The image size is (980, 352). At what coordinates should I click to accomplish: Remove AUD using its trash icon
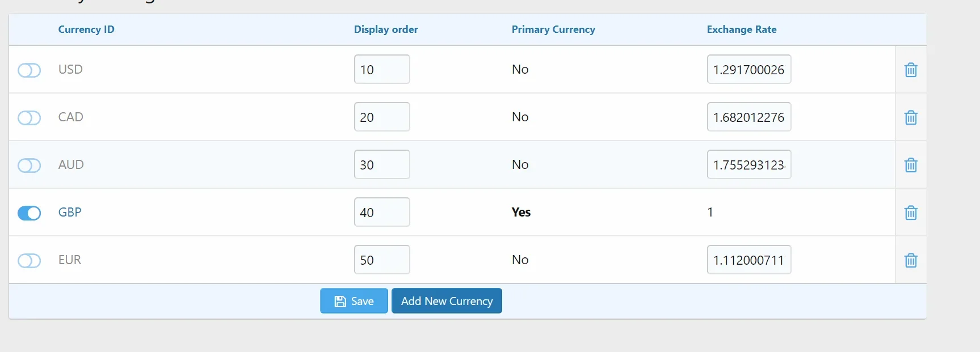(911, 165)
